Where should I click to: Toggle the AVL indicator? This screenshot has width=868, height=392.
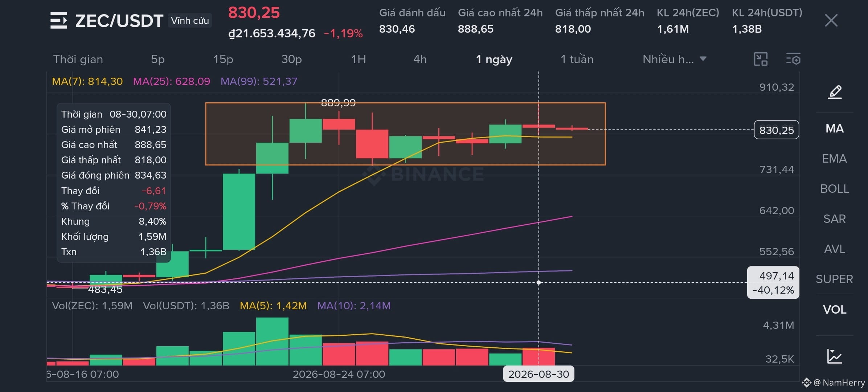pyautogui.click(x=835, y=249)
